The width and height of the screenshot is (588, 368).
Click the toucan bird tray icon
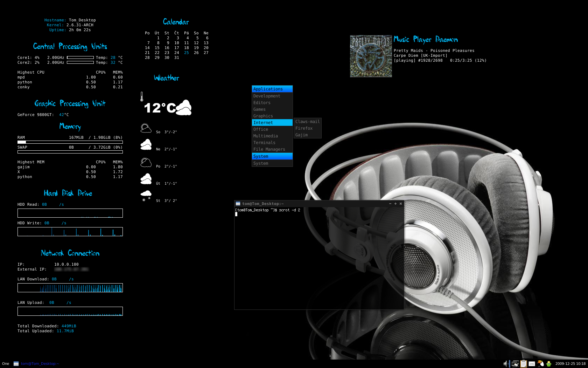click(x=540, y=364)
